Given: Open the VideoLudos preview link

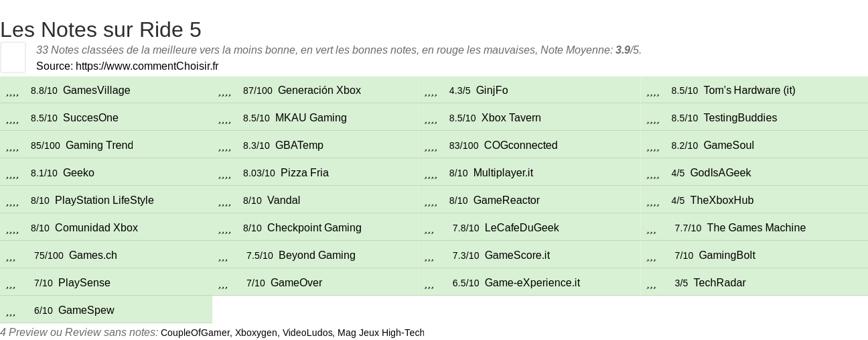Looking at the screenshot, I should [x=307, y=333].
